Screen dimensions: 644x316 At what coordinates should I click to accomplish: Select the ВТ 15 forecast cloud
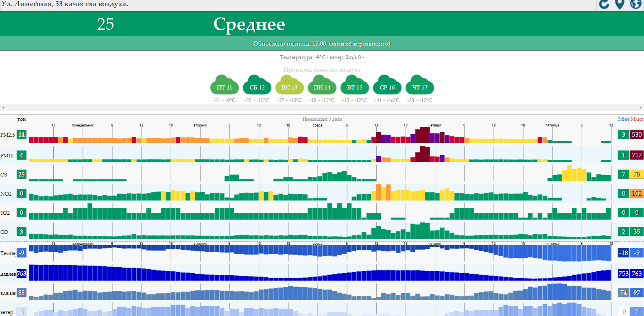(x=354, y=85)
